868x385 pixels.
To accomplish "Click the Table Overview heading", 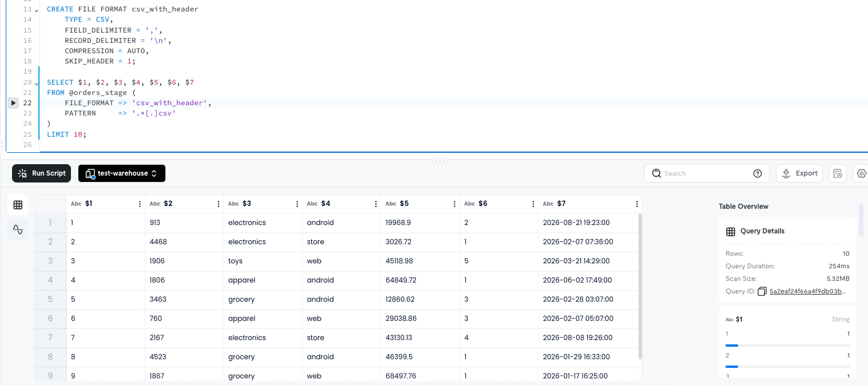I will 743,207.
